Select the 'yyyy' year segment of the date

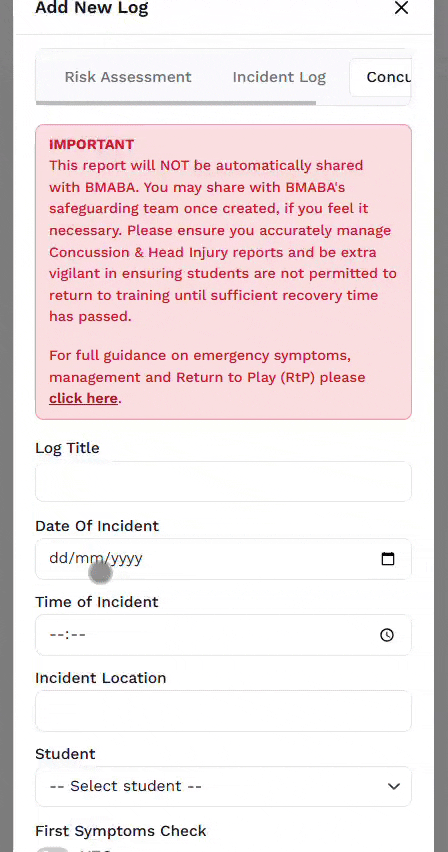tap(127, 559)
